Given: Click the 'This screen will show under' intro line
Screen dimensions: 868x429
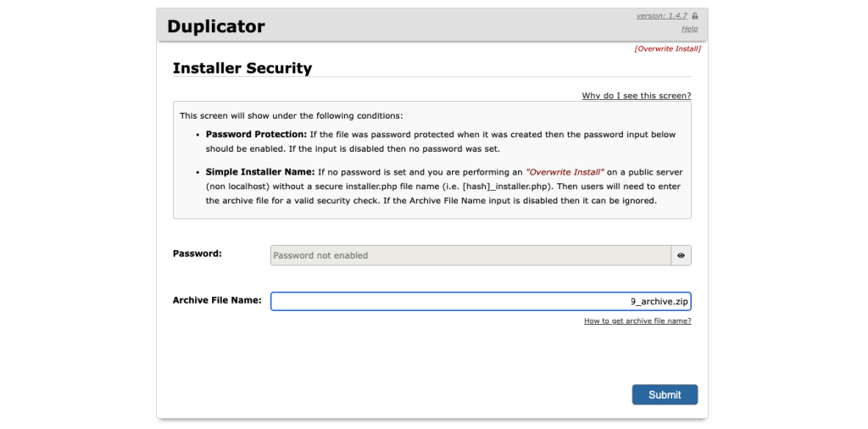Looking at the screenshot, I should (x=292, y=116).
